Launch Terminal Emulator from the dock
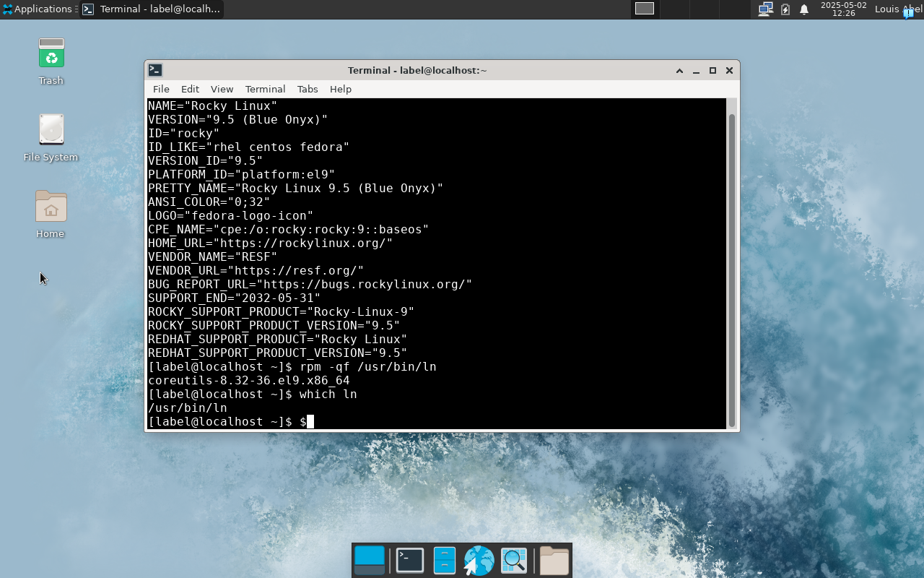Screen dimensions: 924x578 [x=410, y=561]
